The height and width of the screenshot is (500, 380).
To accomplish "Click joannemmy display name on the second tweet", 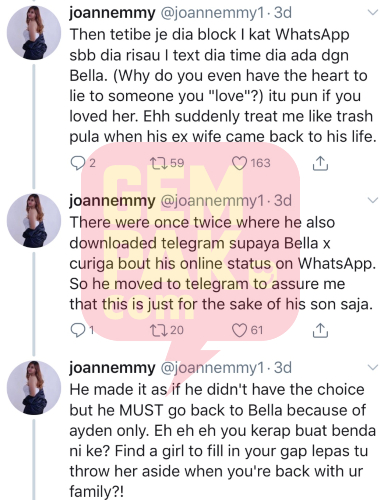I will [x=112, y=201].
